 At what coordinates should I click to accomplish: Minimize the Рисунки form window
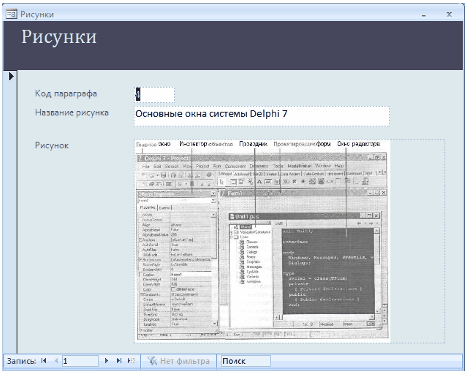coord(424,15)
